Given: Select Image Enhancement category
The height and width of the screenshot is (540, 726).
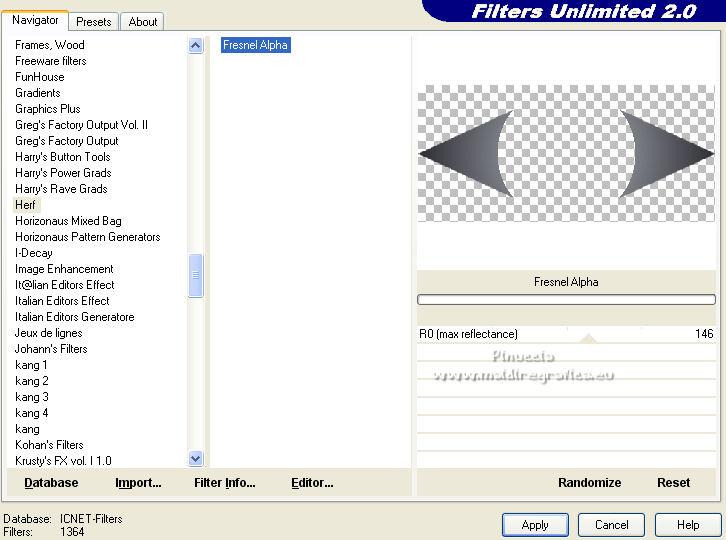Looking at the screenshot, I should coord(64,269).
